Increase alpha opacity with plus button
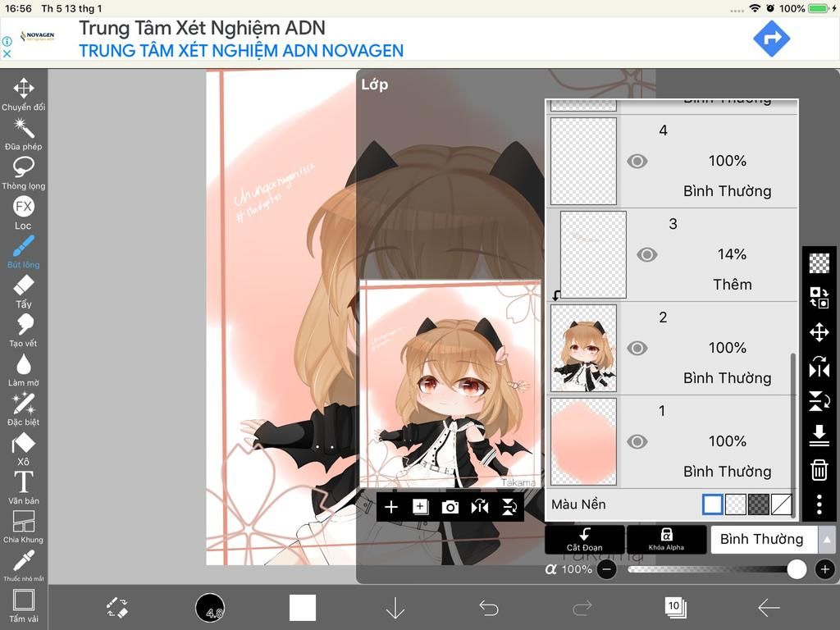The height and width of the screenshot is (630, 840). tap(825, 569)
